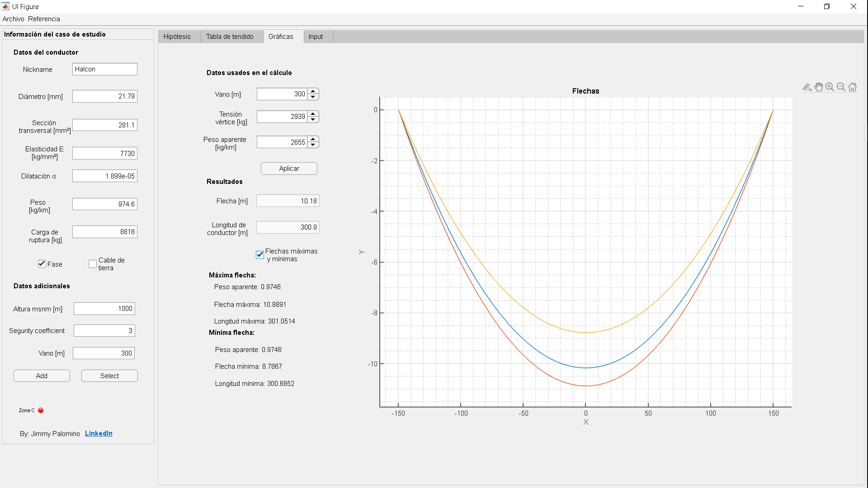
Task: Click the Peso [kg/km] field showing 974.6
Action: (105, 204)
